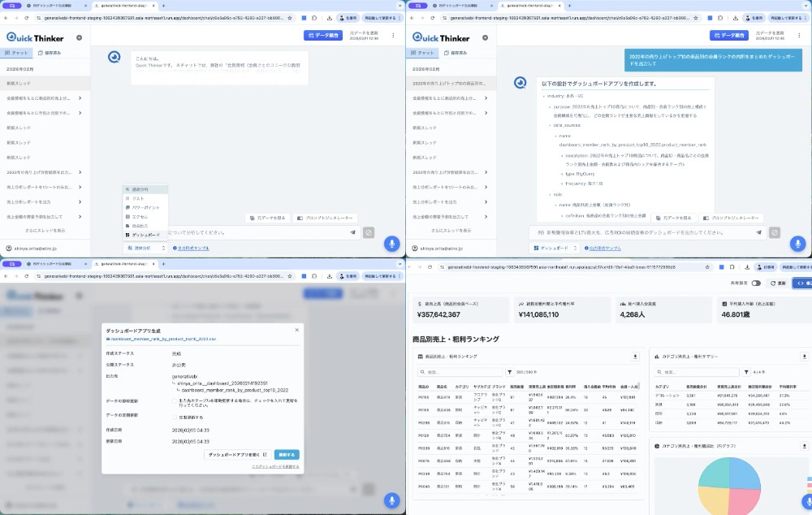The width and height of the screenshot is (812, 515).
Task: Download the 商品別売上・粗利ランキング table data
Action: click(x=636, y=357)
